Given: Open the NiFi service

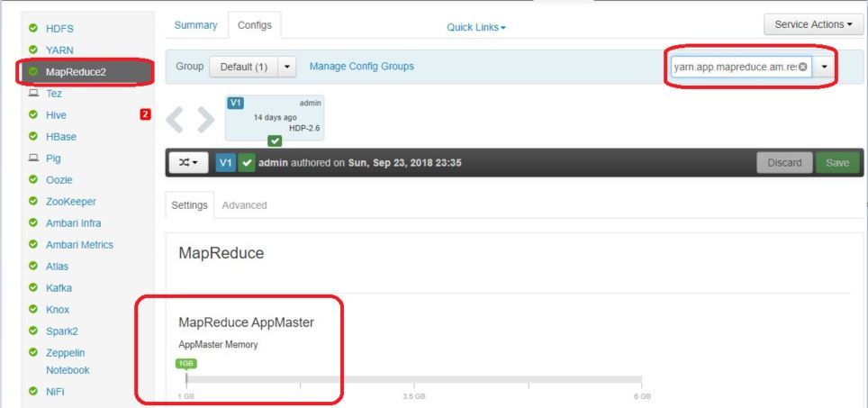Looking at the screenshot, I should [55, 392].
